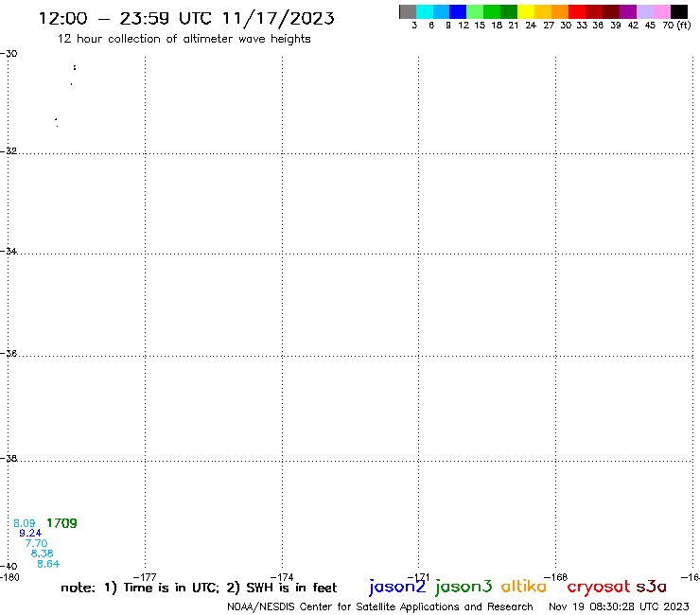Click the -40 latitude label
The width and height of the screenshot is (700, 615).
(x=9, y=567)
